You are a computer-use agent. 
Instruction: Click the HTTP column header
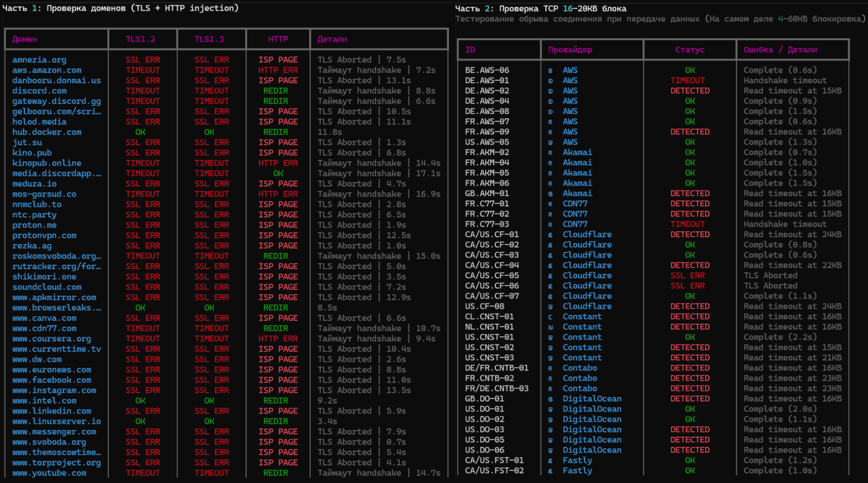(x=278, y=39)
